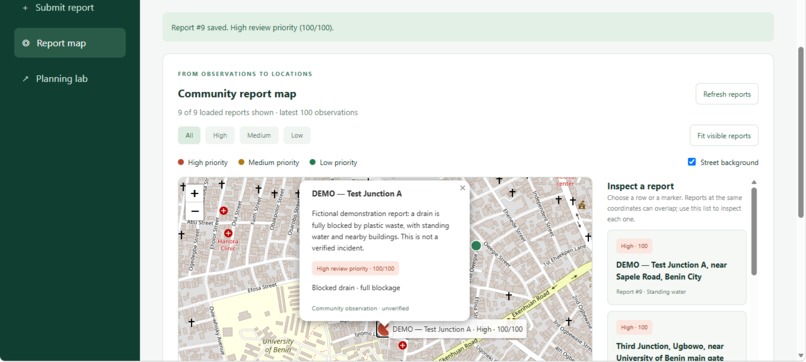This screenshot has height=362, width=806.
Task: Click the church cross beside Ekenhuan Road
Action: coord(508,296)
